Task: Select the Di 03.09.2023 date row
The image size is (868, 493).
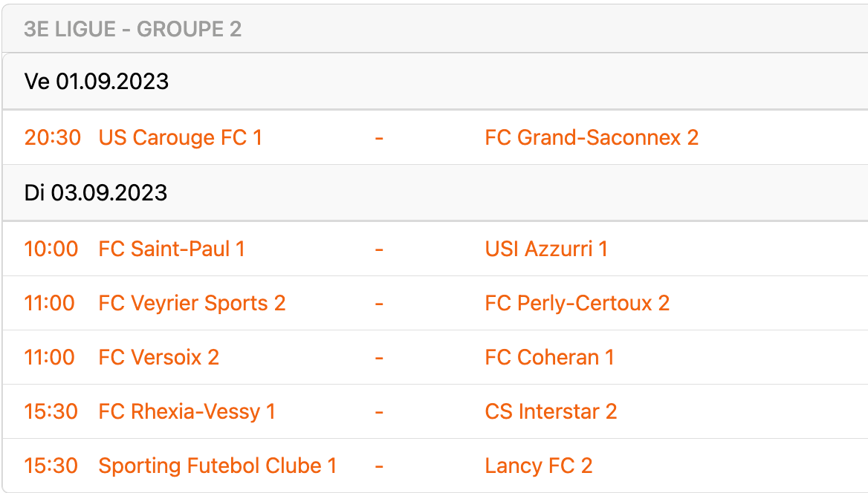Action: [95, 193]
